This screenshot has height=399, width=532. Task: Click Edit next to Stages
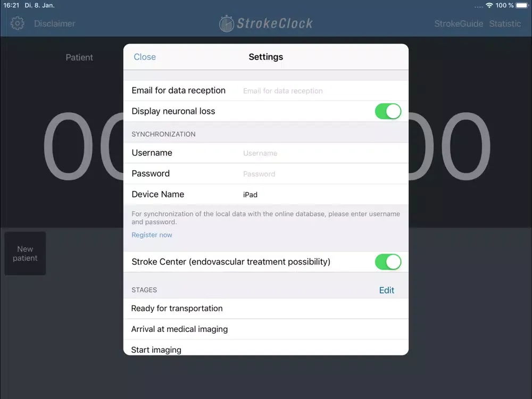387,290
